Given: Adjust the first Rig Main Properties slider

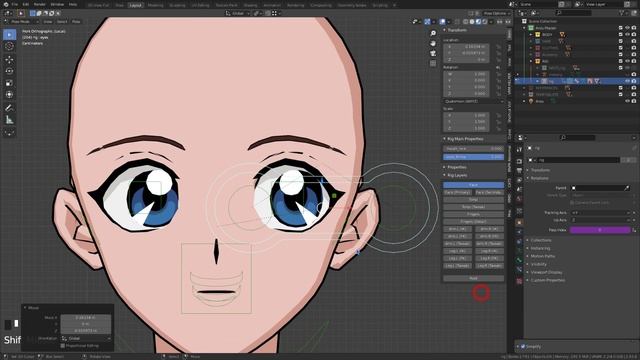Looking at the screenshot, I should point(473,149).
